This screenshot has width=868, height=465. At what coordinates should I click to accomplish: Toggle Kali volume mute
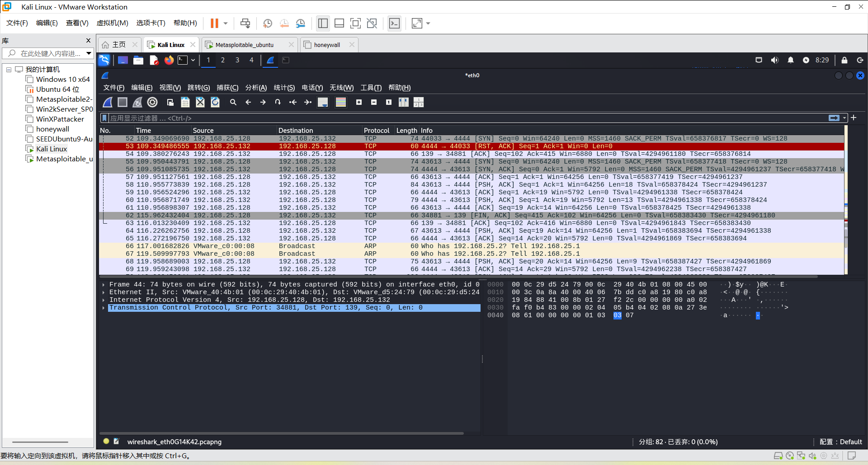coord(774,60)
